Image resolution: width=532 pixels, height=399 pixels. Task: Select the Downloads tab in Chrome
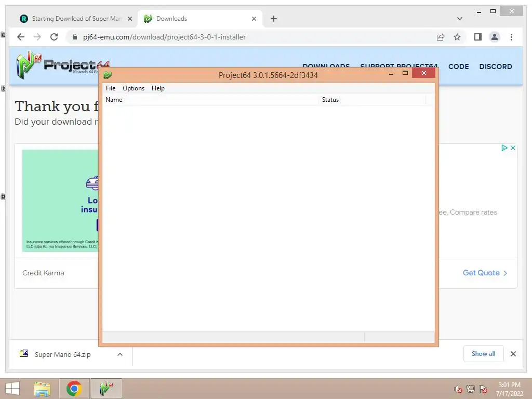pos(200,19)
